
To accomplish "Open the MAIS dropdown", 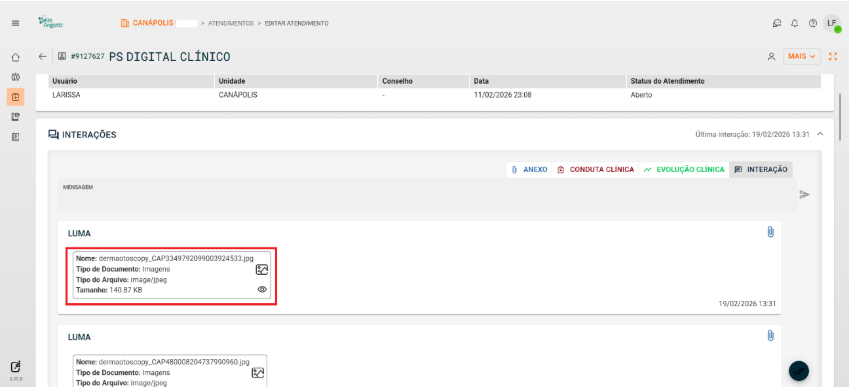I will [x=802, y=56].
